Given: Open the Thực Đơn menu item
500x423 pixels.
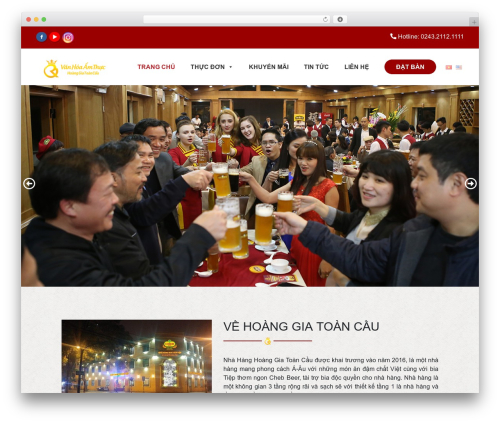Looking at the screenshot, I should (x=208, y=67).
